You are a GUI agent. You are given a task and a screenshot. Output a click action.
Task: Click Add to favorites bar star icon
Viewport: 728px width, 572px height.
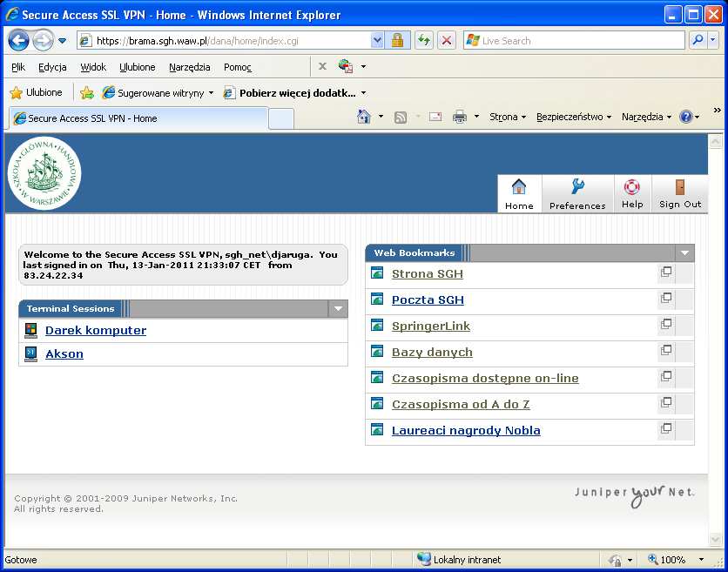click(x=87, y=93)
